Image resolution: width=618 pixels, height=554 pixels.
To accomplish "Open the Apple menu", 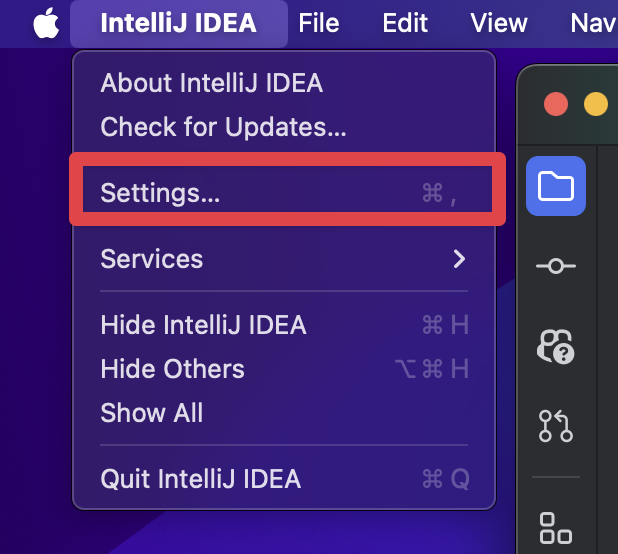I will click(x=46, y=23).
